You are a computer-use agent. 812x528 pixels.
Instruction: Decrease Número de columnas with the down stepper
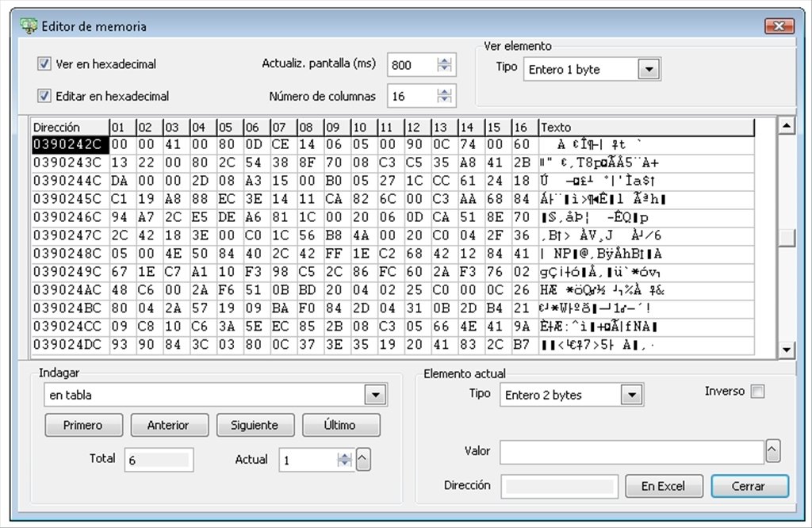pos(446,100)
